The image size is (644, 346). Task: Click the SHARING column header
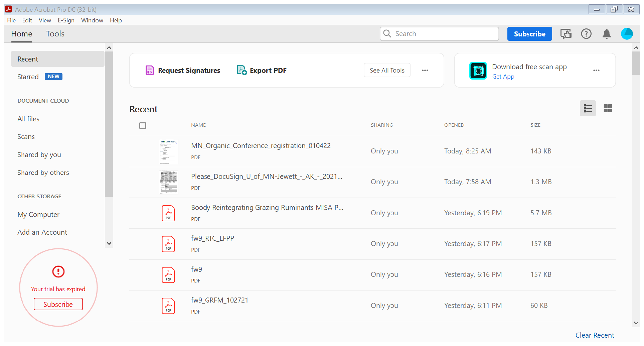[x=382, y=125]
